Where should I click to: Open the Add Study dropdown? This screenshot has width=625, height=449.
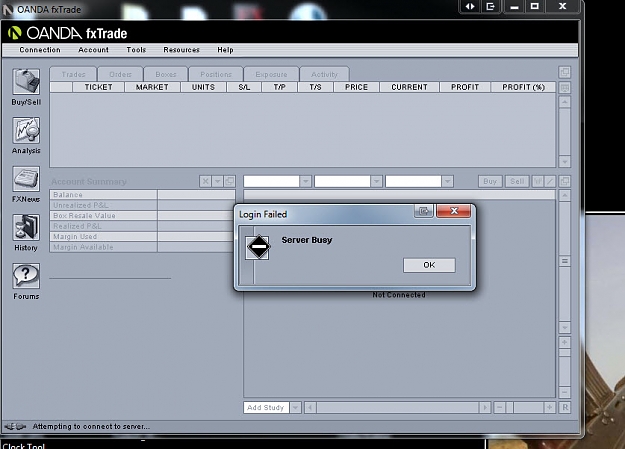272,408
